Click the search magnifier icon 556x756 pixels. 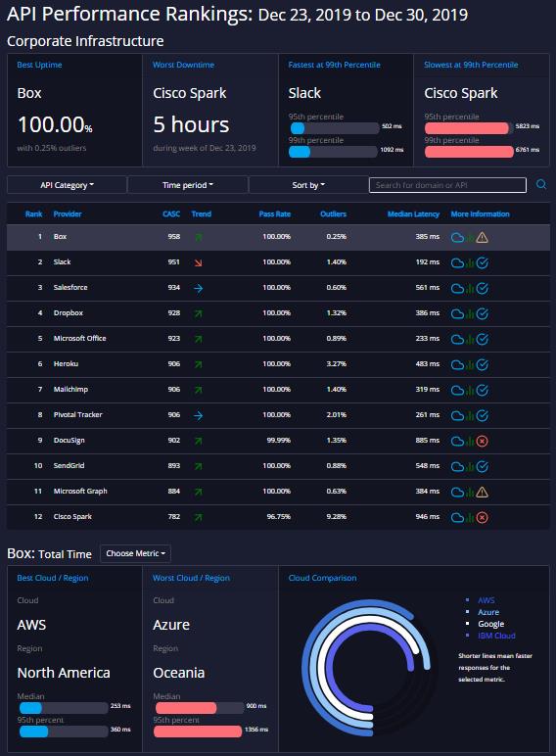pyautogui.click(x=541, y=185)
